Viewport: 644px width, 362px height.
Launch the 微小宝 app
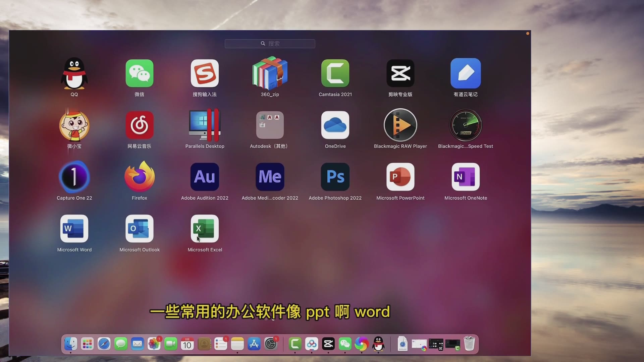click(74, 125)
